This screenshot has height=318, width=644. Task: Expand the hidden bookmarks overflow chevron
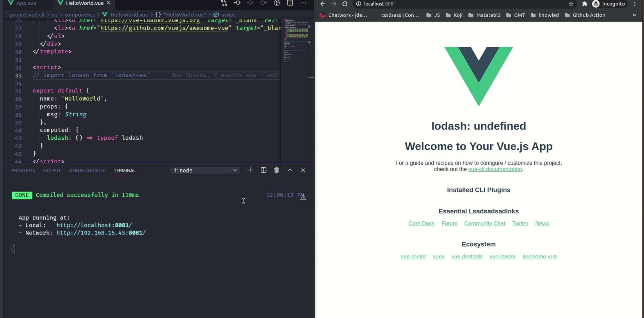[x=634, y=15]
